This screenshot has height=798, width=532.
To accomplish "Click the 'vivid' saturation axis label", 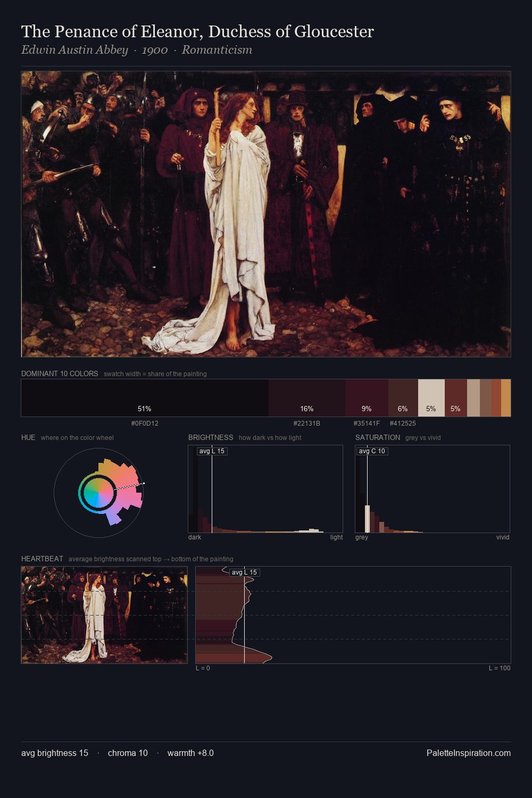I will coord(503,537).
